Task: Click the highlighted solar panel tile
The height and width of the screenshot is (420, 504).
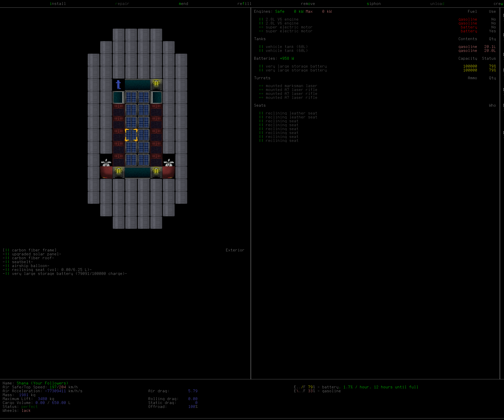Action: coord(131,135)
